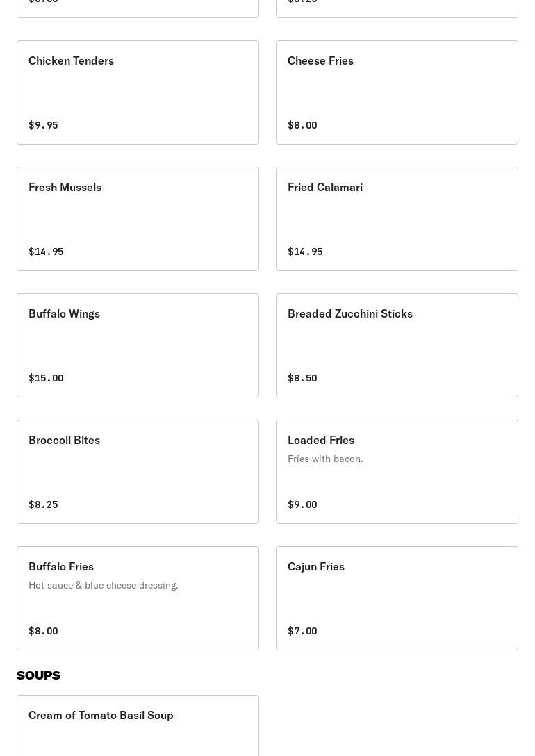
Task: Select the Cajun Fries card
Action: click(x=397, y=598)
